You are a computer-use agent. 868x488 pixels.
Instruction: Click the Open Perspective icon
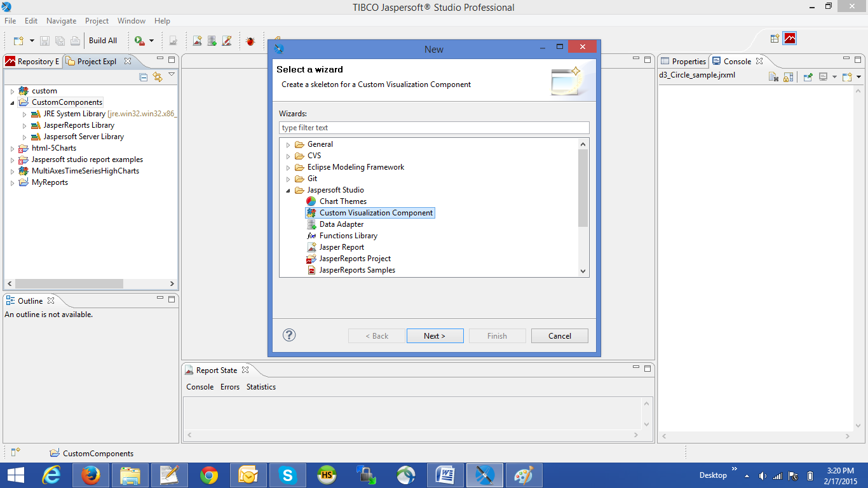coord(775,38)
